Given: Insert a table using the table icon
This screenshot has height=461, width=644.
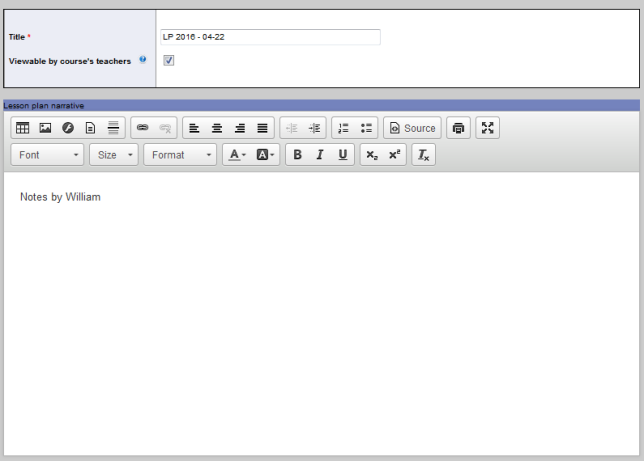Looking at the screenshot, I should point(22,128).
